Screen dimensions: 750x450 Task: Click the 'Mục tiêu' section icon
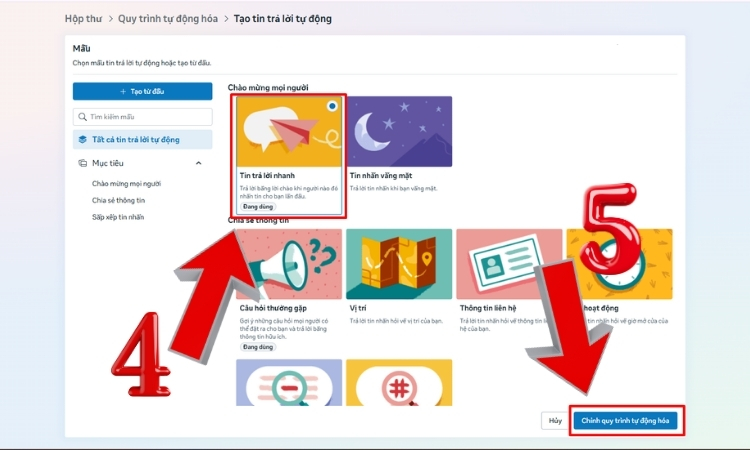[82, 163]
